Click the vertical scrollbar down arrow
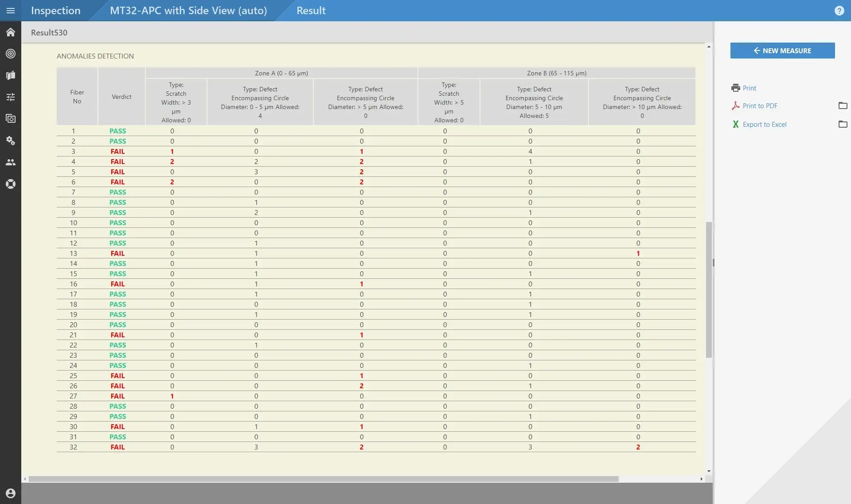The width and height of the screenshot is (851, 504). point(709,471)
